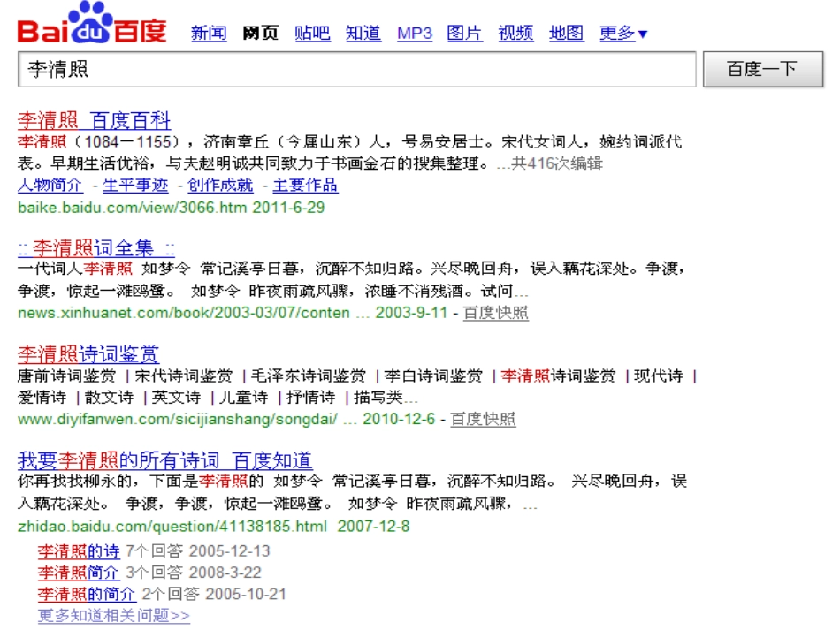The width and height of the screenshot is (840, 630).
Task: Open the 新闻 news tab
Action: tap(209, 34)
